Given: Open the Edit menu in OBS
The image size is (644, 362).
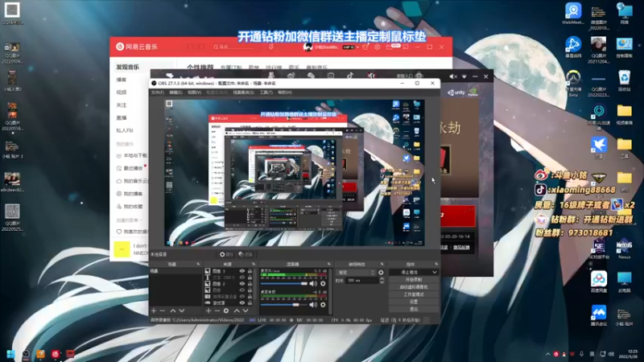Looking at the screenshot, I should point(175,93).
